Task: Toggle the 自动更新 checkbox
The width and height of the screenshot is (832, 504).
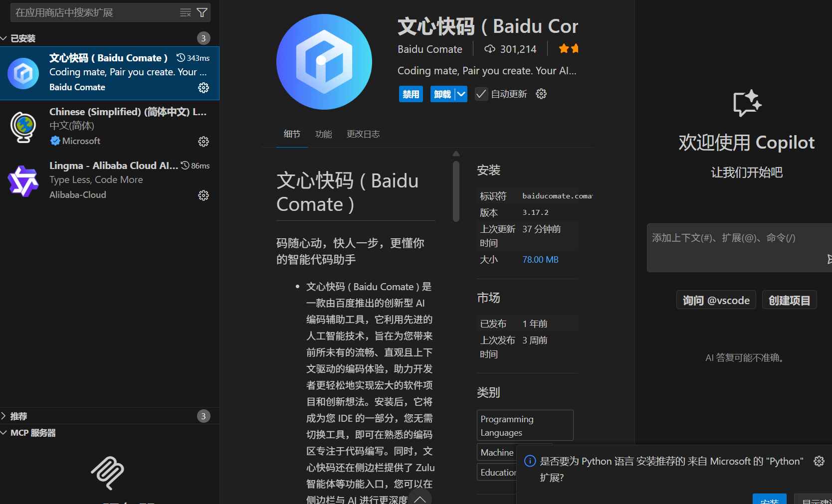Action: (x=481, y=94)
